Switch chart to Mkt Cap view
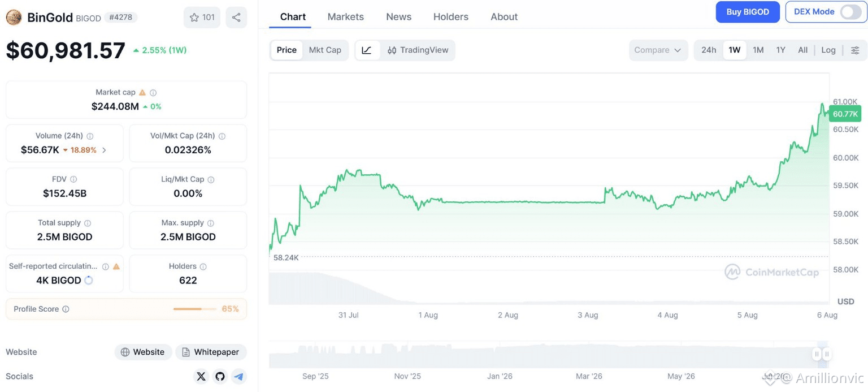This screenshot has height=392, width=868. pyautogui.click(x=325, y=50)
